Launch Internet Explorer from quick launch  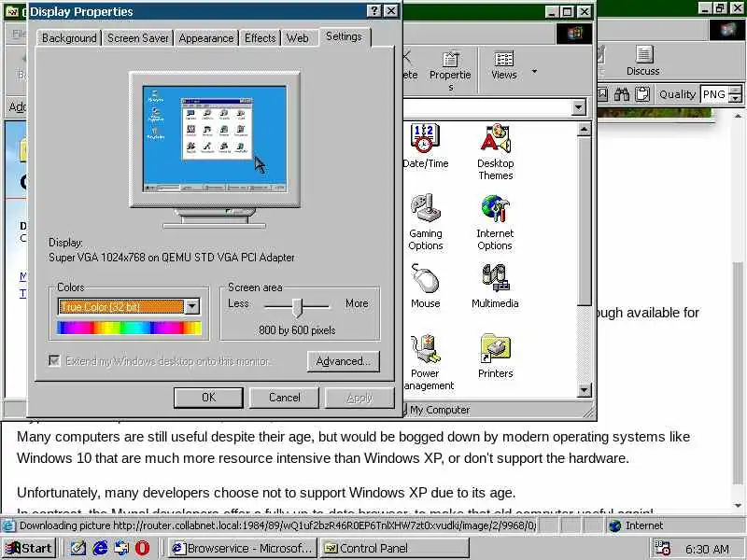click(x=100, y=548)
